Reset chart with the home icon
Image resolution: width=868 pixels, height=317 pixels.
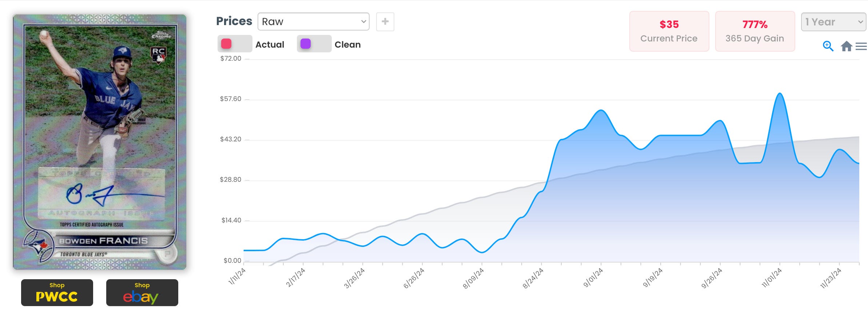pyautogui.click(x=846, y=46)
